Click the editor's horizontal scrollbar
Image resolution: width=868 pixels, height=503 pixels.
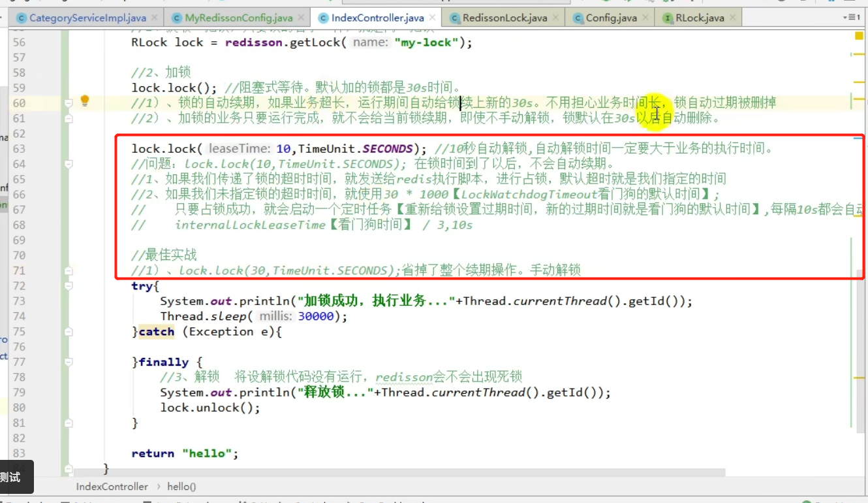(399, 472)
